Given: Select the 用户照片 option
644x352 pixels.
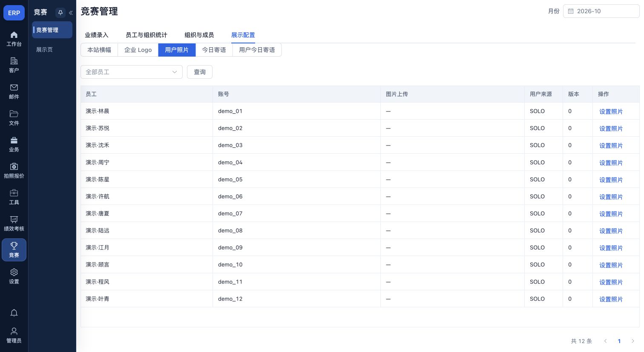Looking at the screenshot, I should (x=177, y=50).
